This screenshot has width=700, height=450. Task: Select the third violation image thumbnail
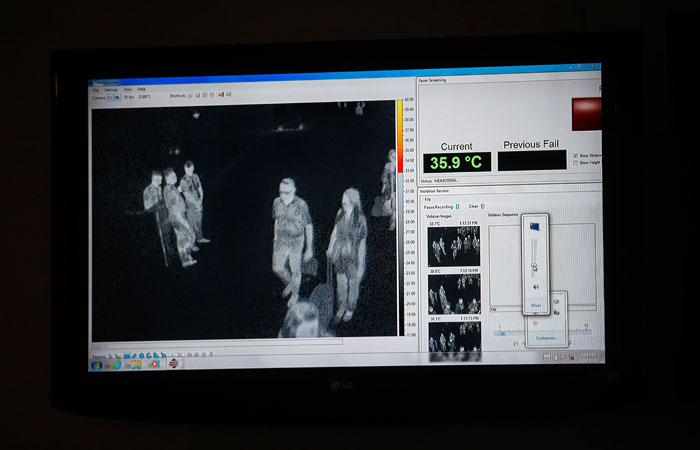[x=453, y=337]
